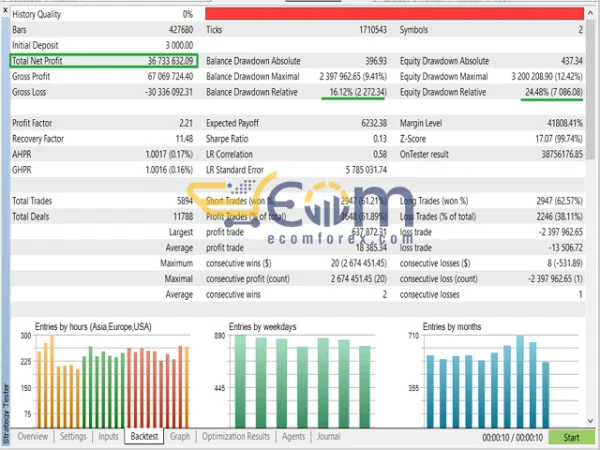Click the Margin Level value 41808.41%
600x450 pixels.
[565, 123]
